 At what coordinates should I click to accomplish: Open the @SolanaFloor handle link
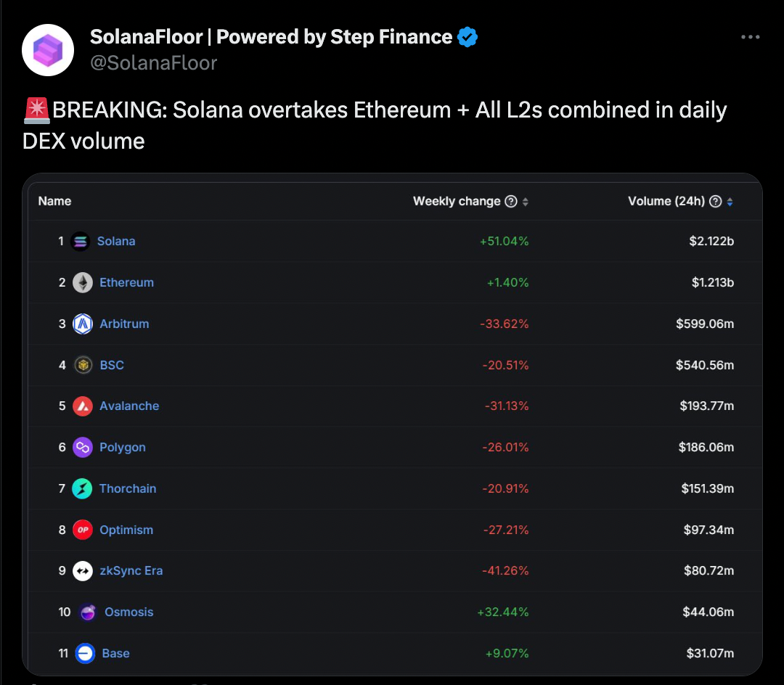[x=153, y=63]
